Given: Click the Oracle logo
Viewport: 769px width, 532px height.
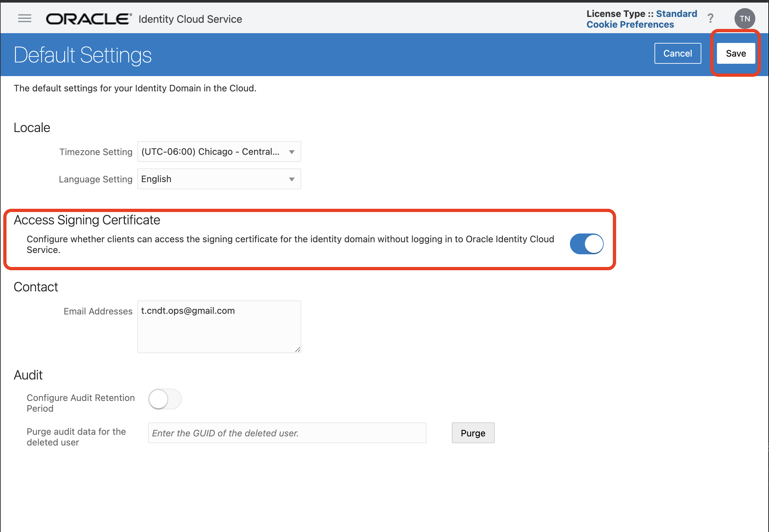Looking at the screenshot, I should 89,19.
